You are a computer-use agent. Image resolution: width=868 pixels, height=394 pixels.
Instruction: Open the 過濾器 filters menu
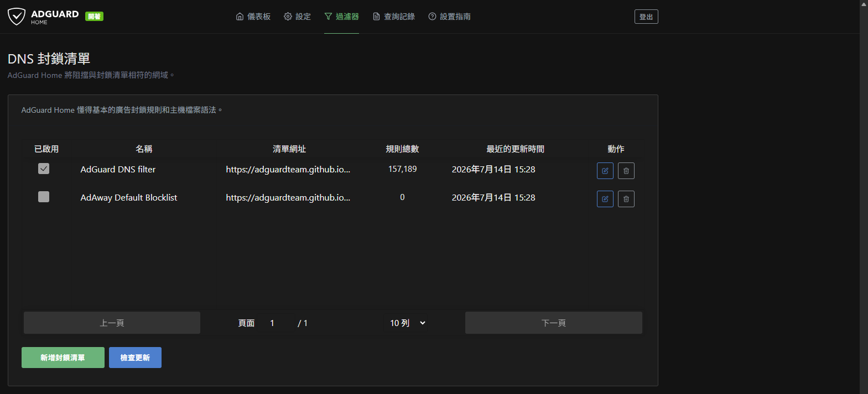341,17
